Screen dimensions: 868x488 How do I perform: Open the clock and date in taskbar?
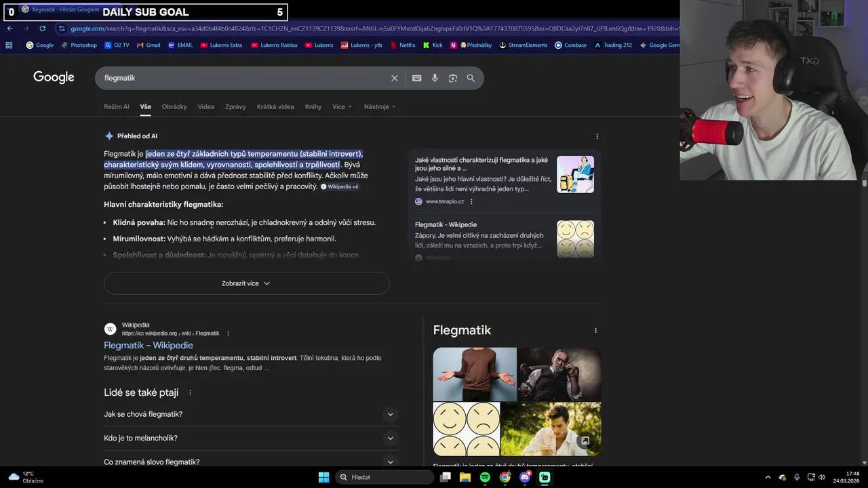tap(846, 477)
